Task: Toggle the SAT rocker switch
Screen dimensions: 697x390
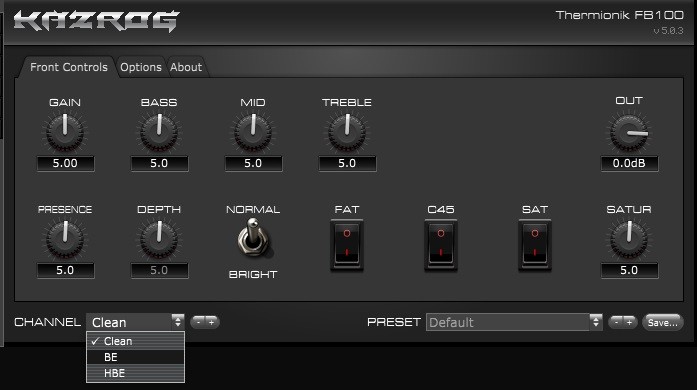Action: tap(535, 245)
